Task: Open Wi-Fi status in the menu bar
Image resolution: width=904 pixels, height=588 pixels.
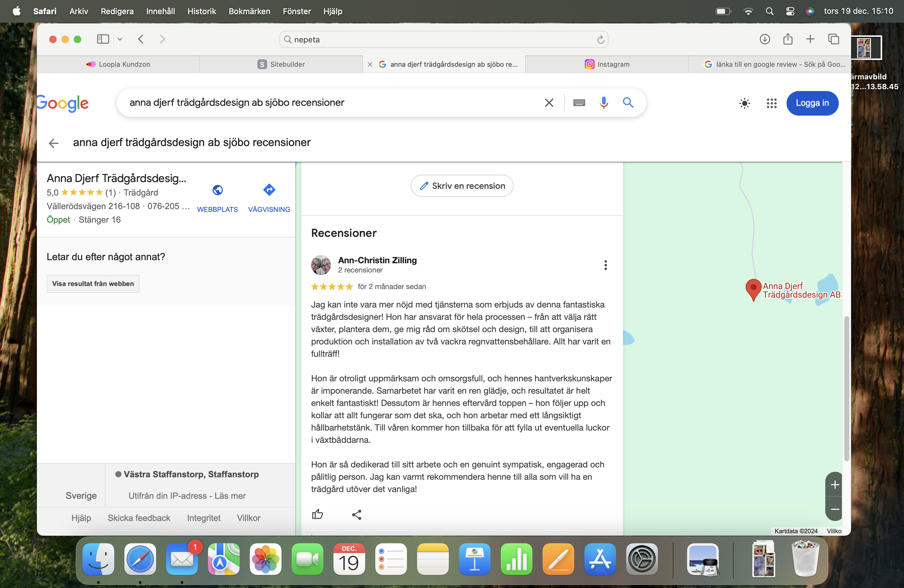Action: (x=748, y=11)
